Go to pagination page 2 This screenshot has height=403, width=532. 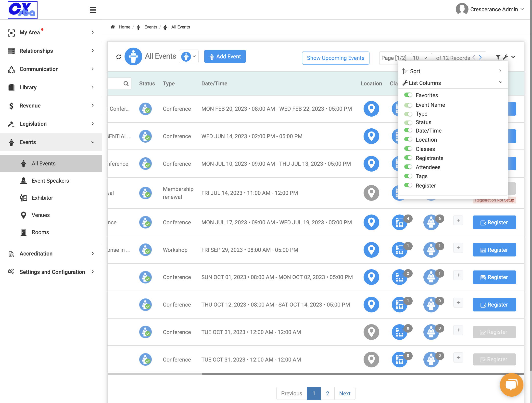(x=327, y=393)
